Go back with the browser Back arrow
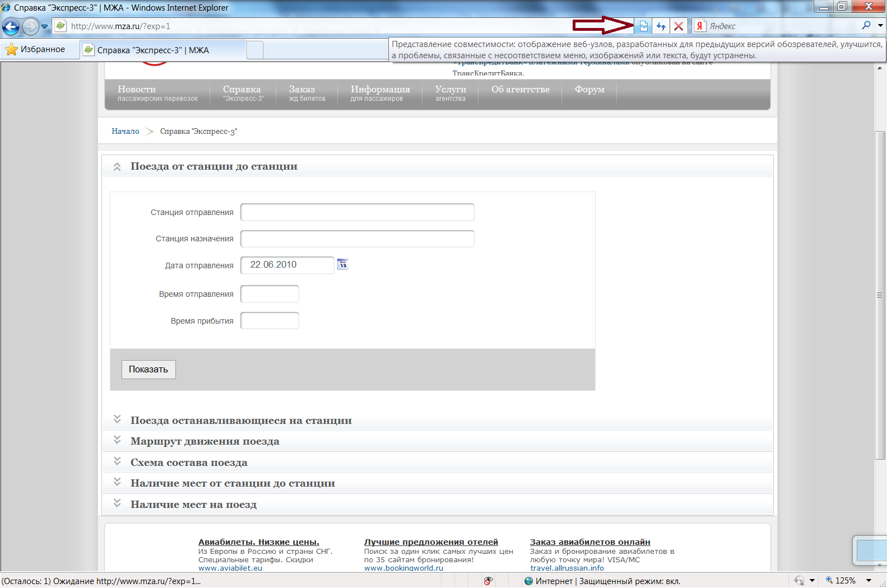 11,26
